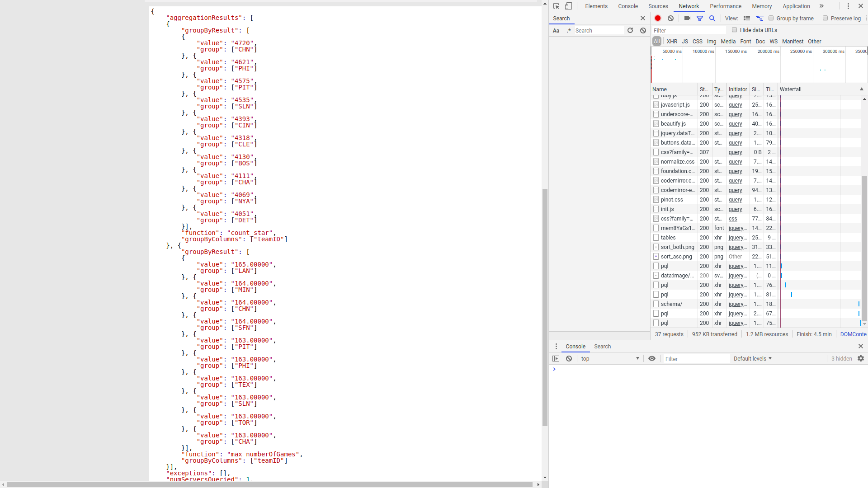This screenshot has width=868, height=488.
Task: Clear the search panel results
Action: pos(643,30)
